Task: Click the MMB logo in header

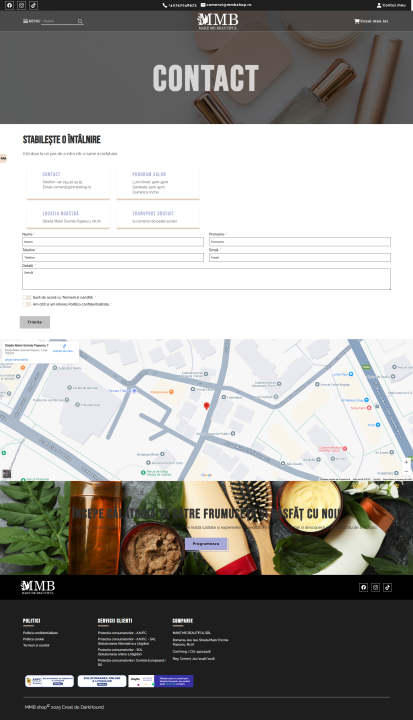Action: [218, 21]
